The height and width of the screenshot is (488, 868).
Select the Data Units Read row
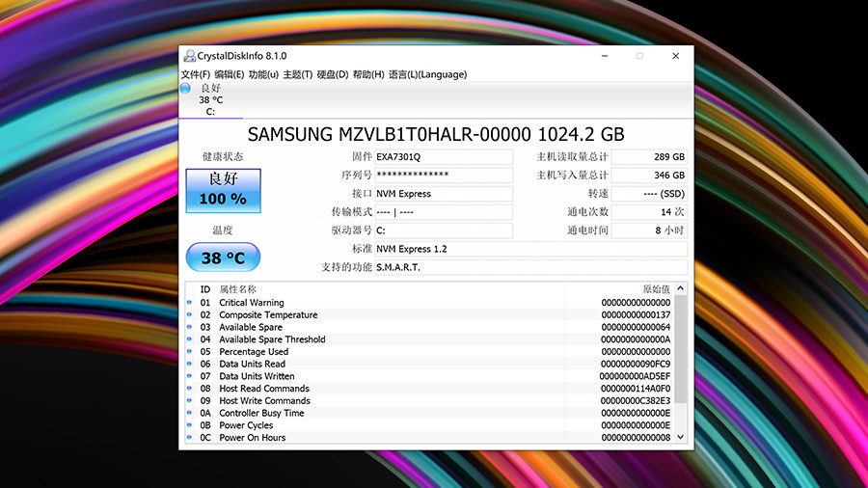429,364
